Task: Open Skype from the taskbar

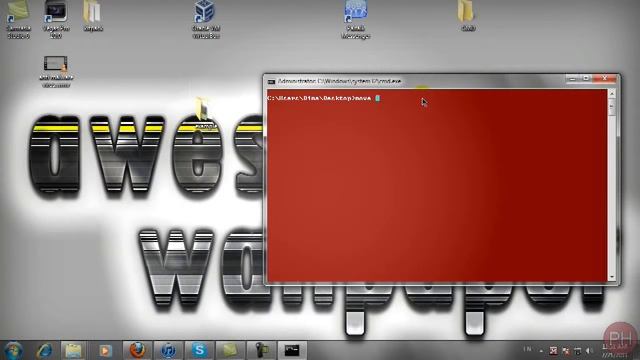Action: (x=199, y=350)
